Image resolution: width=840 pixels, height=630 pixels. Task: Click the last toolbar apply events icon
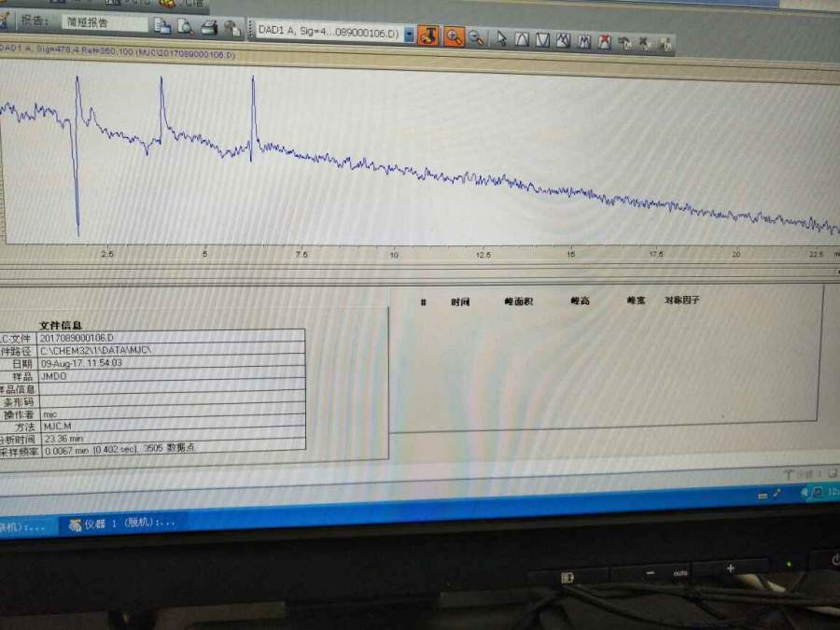point(665,45)
